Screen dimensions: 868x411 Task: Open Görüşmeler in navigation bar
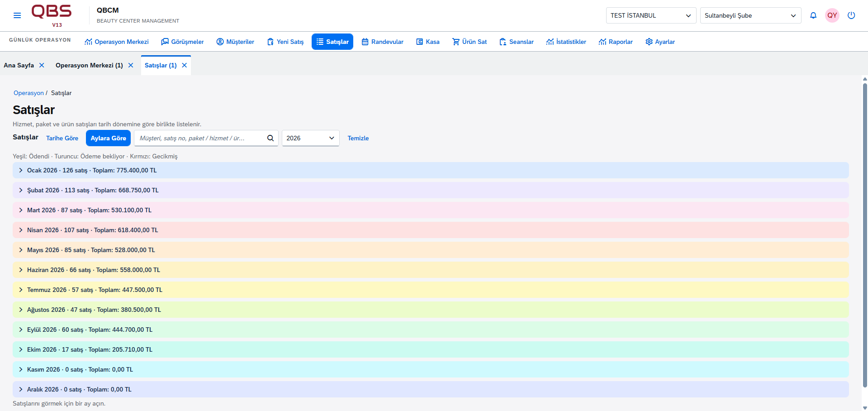click(183, 42)
